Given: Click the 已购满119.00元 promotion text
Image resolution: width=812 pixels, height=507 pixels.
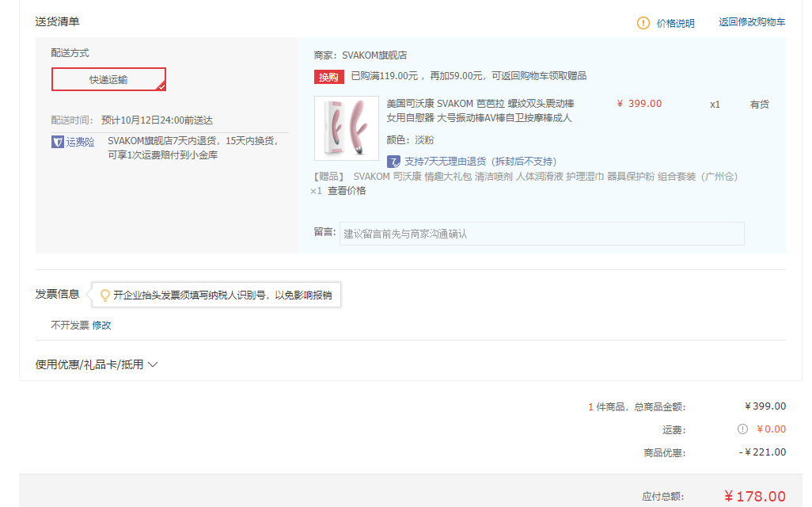Looking at the screenshot, I should tap(469, 76).
